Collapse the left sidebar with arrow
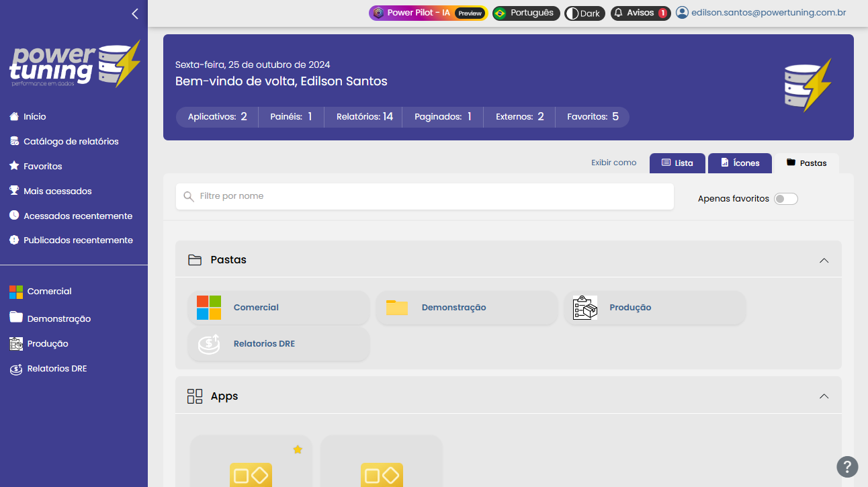The width and height of the screenshot is (868, 487). tap(135, 13)
